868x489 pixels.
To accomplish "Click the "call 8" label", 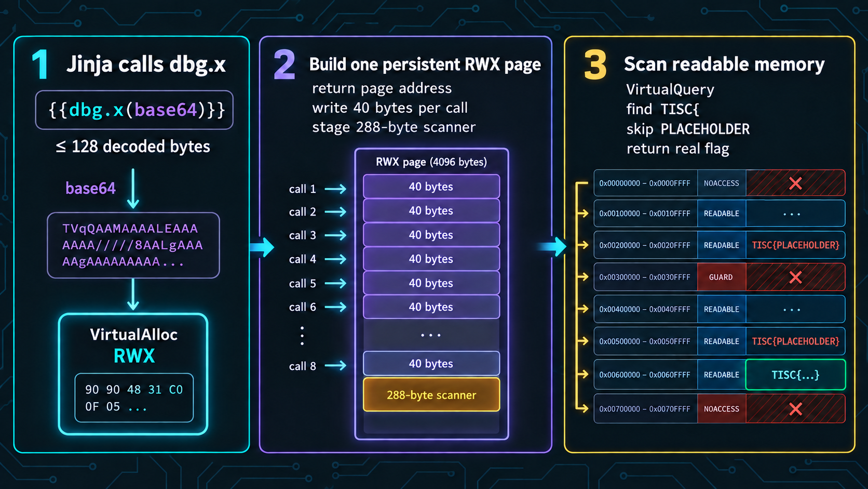I will pyautogui.click(x=302, y=366).
